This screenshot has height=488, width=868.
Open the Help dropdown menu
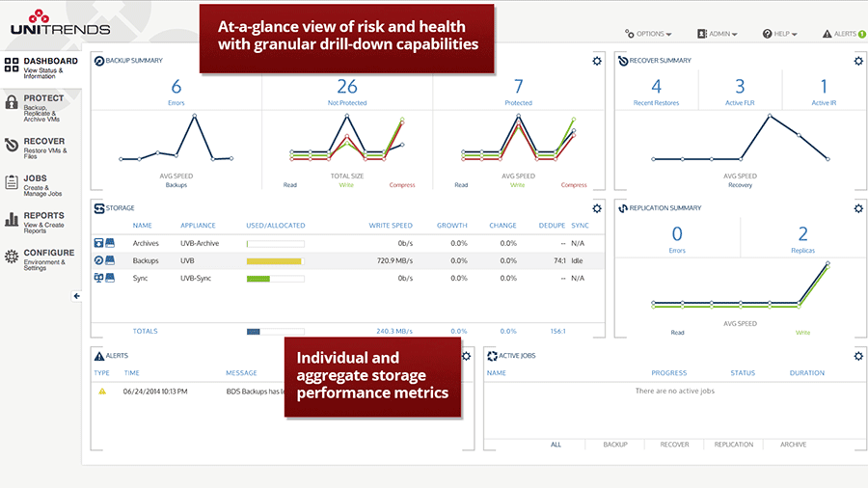779,34
